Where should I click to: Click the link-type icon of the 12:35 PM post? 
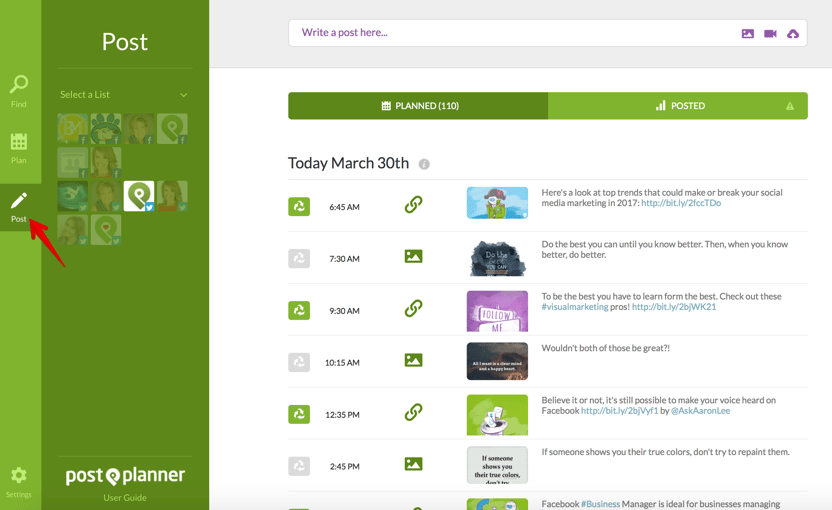[413, 412]
